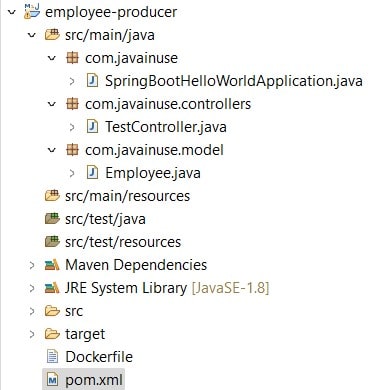Select the employee-producer project name

(x=111, y=12)
